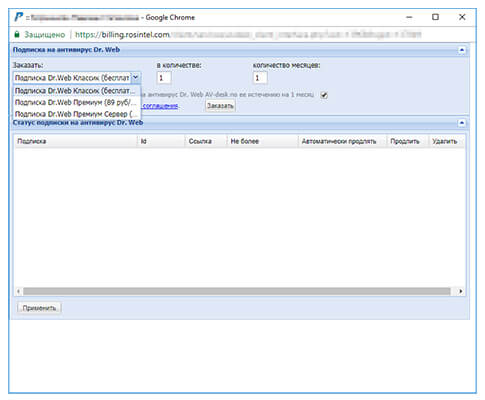This screenshot has height=400, width=485.
Task: Click the Не более column header
Action: pos(262,141)
